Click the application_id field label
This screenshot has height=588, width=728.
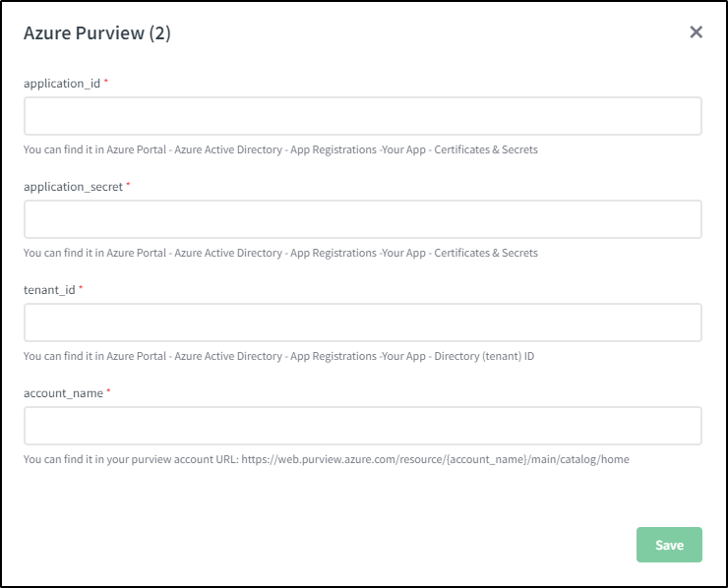62,84
